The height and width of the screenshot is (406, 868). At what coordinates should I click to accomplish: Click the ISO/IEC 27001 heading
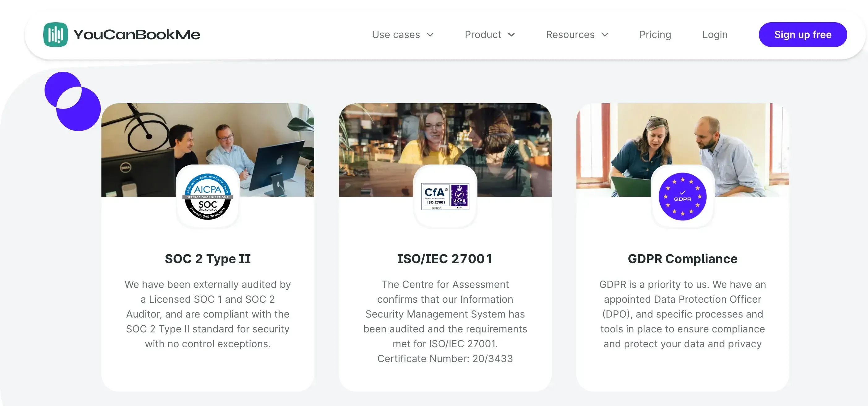pyautogui.click(x=445, y=259)
